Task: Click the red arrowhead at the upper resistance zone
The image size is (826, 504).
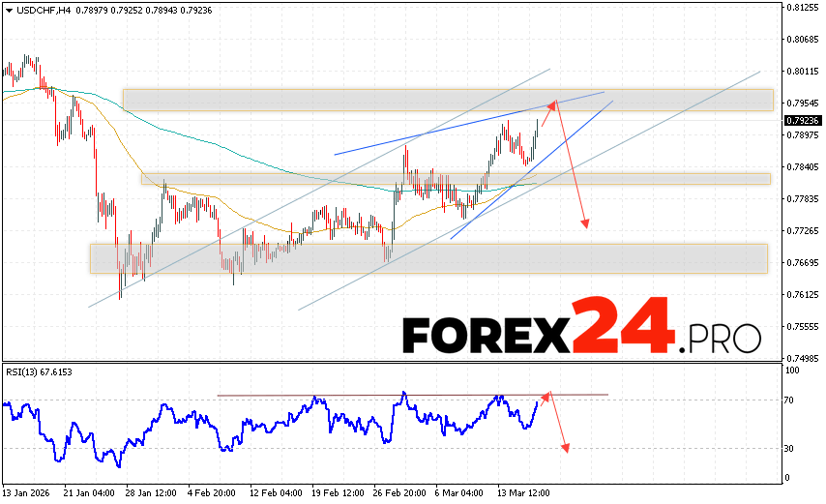Action: coord(554,103)
